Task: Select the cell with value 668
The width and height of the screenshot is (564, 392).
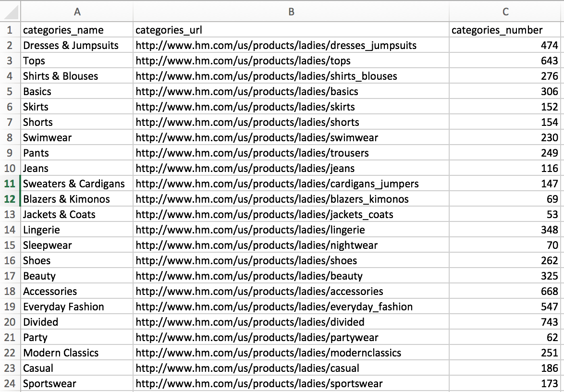Action: [x=505, y=291]
